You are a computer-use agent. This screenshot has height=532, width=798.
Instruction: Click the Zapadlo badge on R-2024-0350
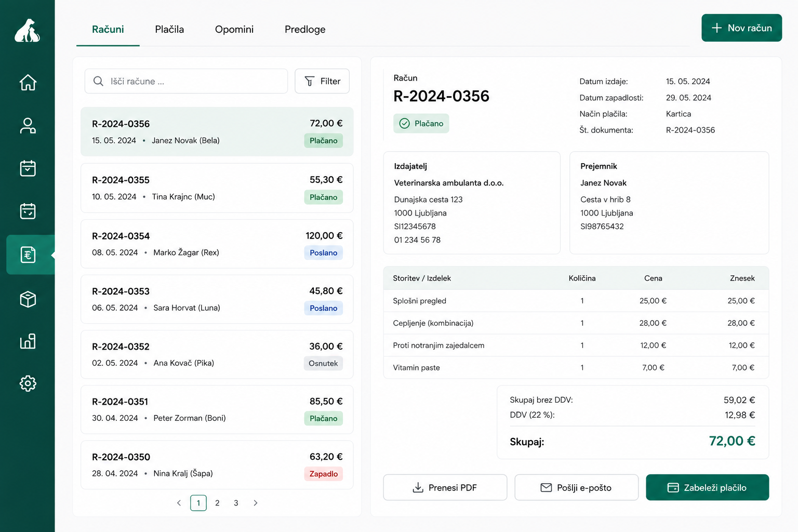[323, 474]
